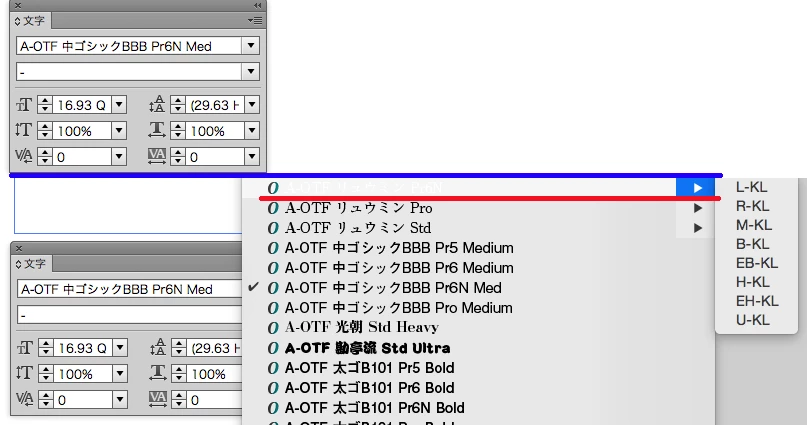The height and width of the screenshot is (425, 807).
Task: Open font size dropdown in lower panel
Action: (120, 348)
